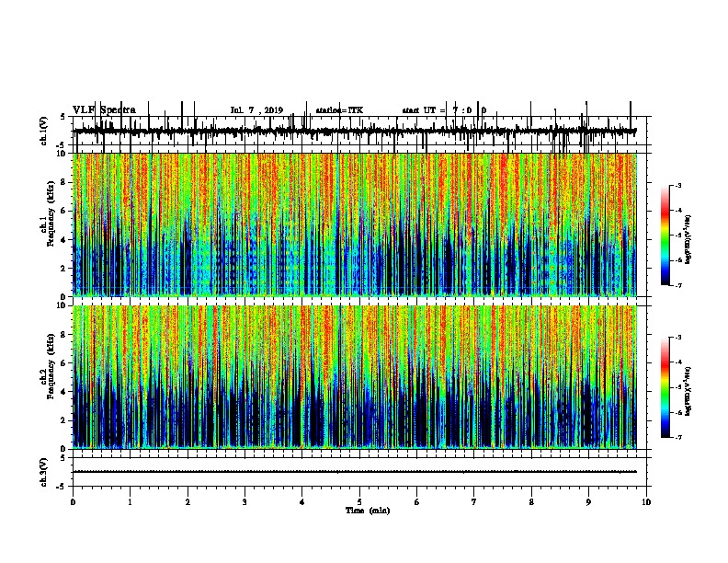Click the "ch.1(V)" waveform axis label
Viewport: 728px width, 563px height.
(x=44, y=131)
